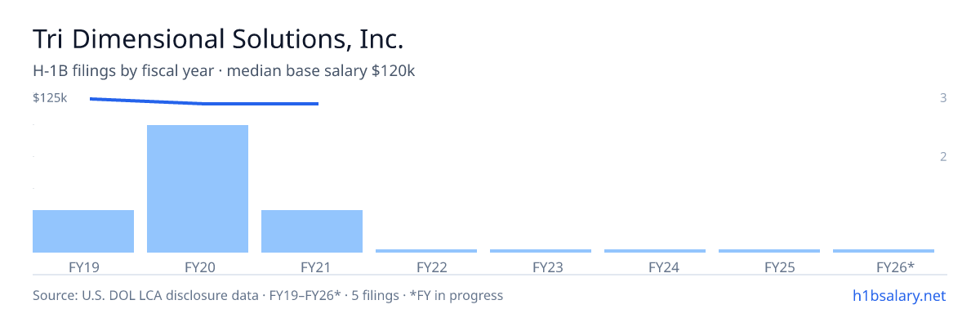Screen dimensions: 980x327
Task: Open the h1bsalary.net link
Action: [898, 295]
